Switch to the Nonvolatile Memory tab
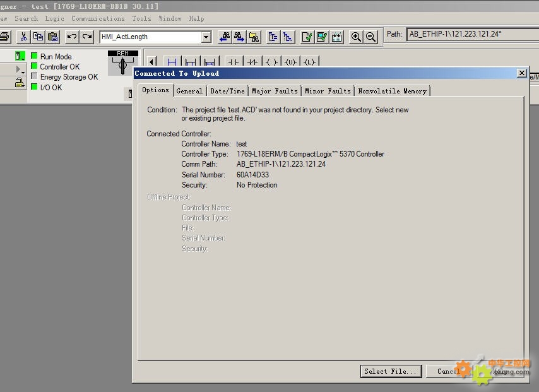 point(392,91)
